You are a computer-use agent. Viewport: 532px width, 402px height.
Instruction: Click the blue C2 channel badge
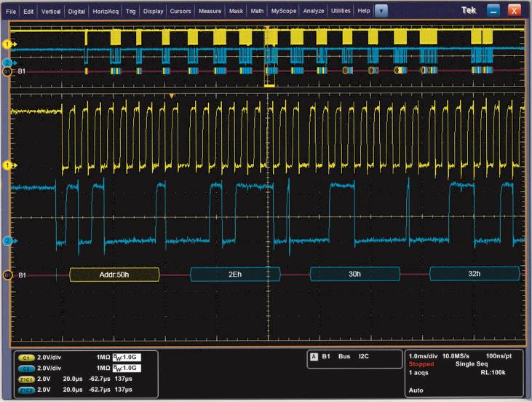click(25, 369)
